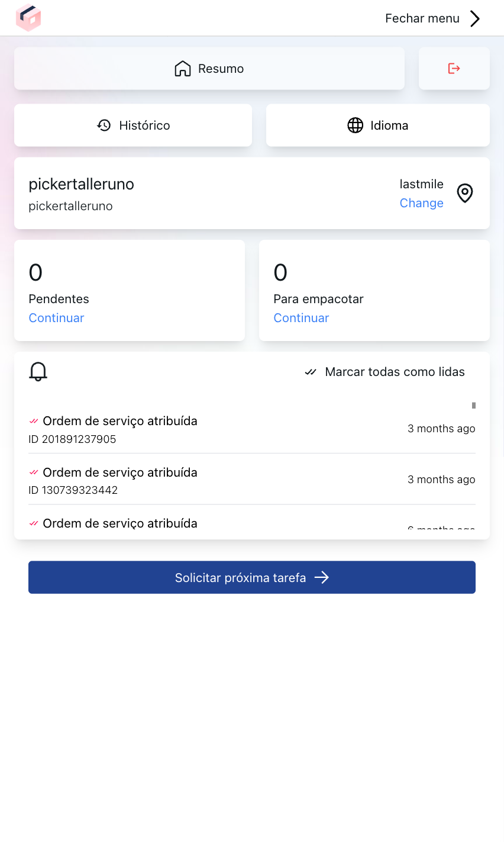This screenshot has width=504, height=842.
Task: Click the read indicator on order ID 130739323442
Action: 35,472
